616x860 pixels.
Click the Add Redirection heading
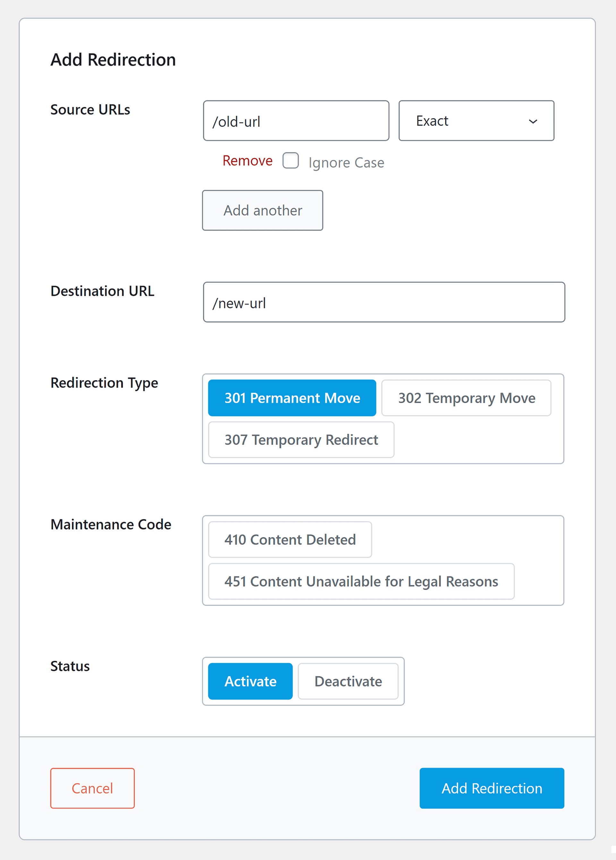click(113, 60)
